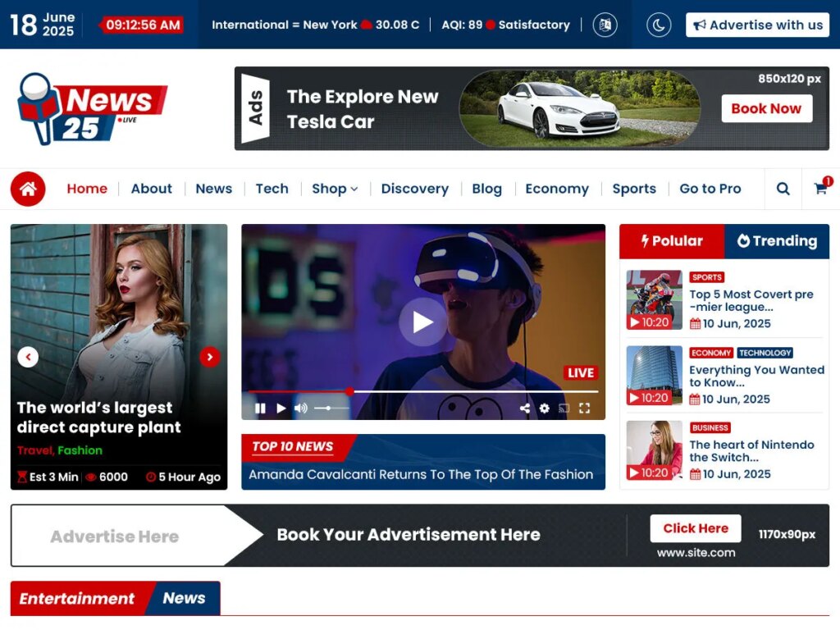Pause the live video playback

point(261,408)
